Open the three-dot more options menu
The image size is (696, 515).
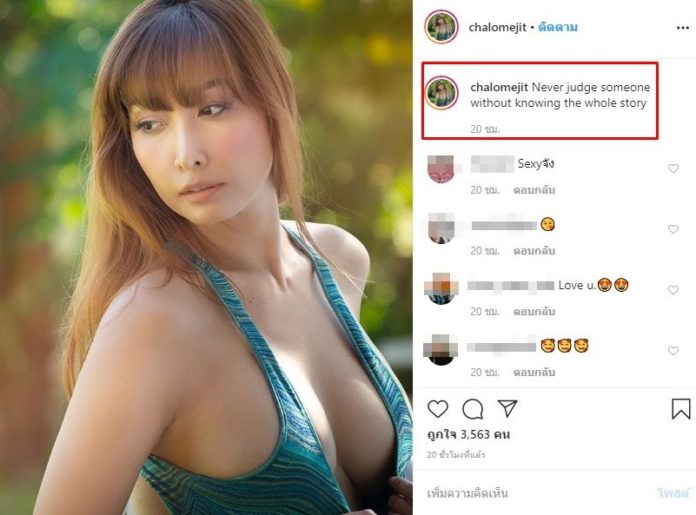(683, 28)
